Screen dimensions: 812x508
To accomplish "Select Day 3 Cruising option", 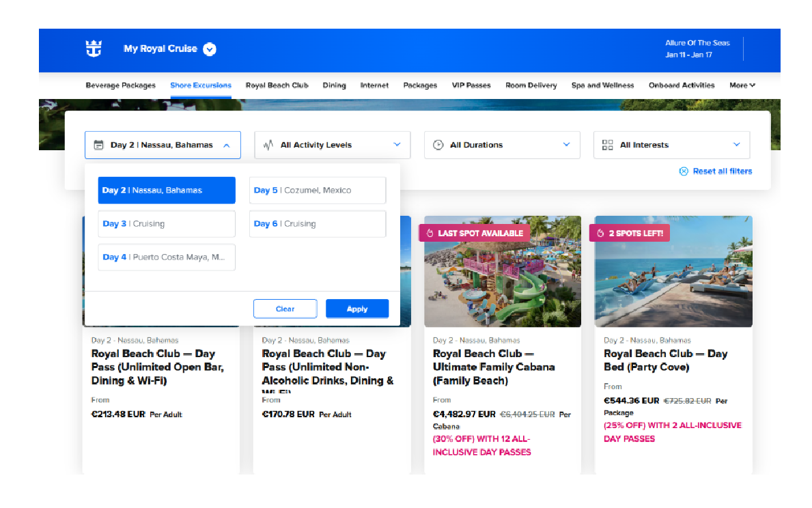I will pyautogui.click(x=167, y=224).
